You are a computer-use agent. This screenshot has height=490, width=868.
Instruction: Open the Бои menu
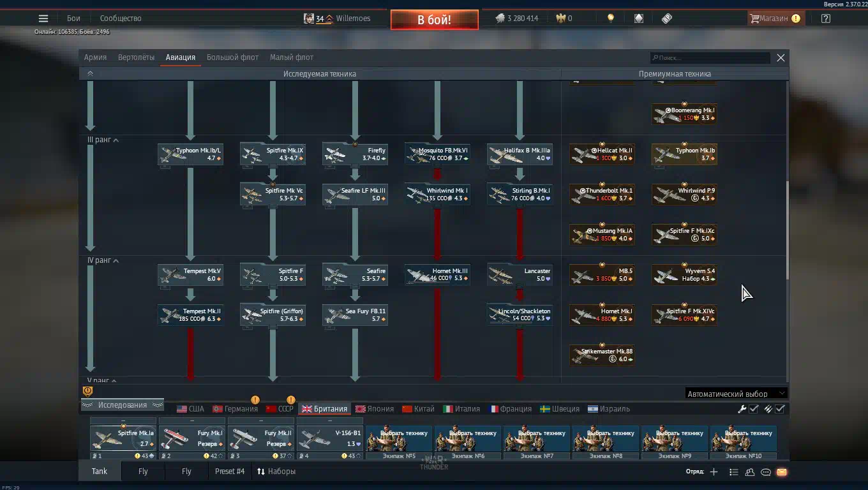pos(73,19)
